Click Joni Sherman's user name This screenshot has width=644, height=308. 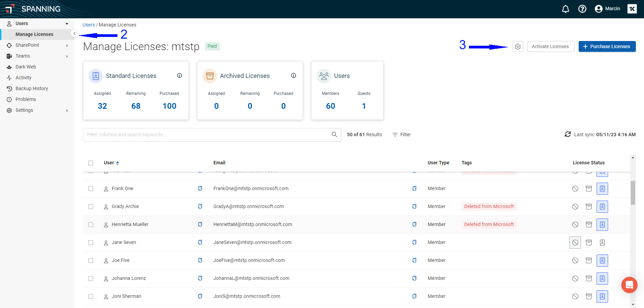(x=126, y=296)
